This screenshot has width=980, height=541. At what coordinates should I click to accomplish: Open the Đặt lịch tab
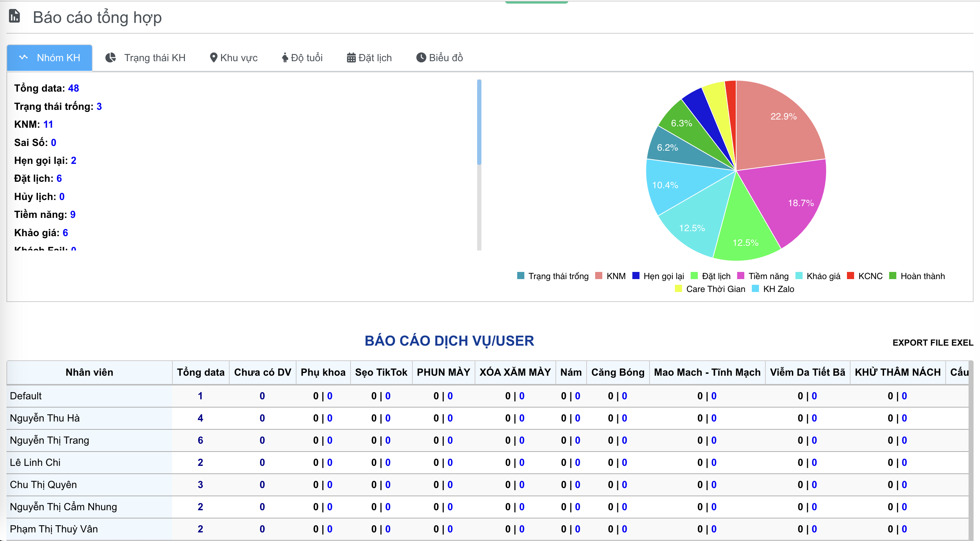coord(369,58)
